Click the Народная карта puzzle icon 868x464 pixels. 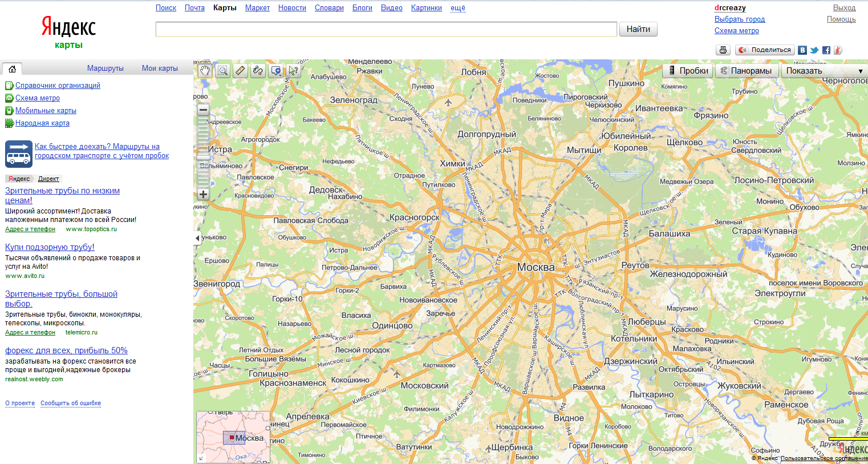coord(9,123)
